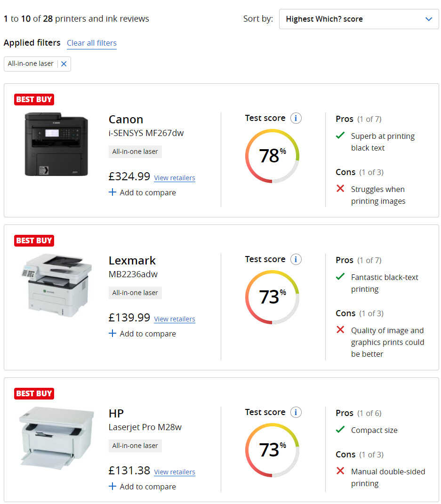Click the Lexmark product title
The height and width of the screenshot is (504, 441).
[132, 261]
